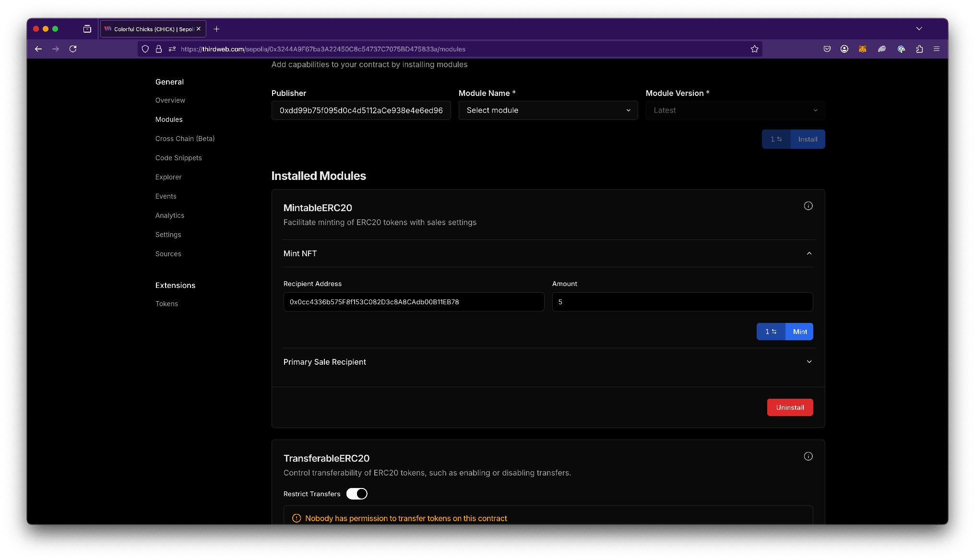Viewport: 975px width, 560px height.
Task: Open the browser hamburger menu
Action: click(x=936, y=49)
